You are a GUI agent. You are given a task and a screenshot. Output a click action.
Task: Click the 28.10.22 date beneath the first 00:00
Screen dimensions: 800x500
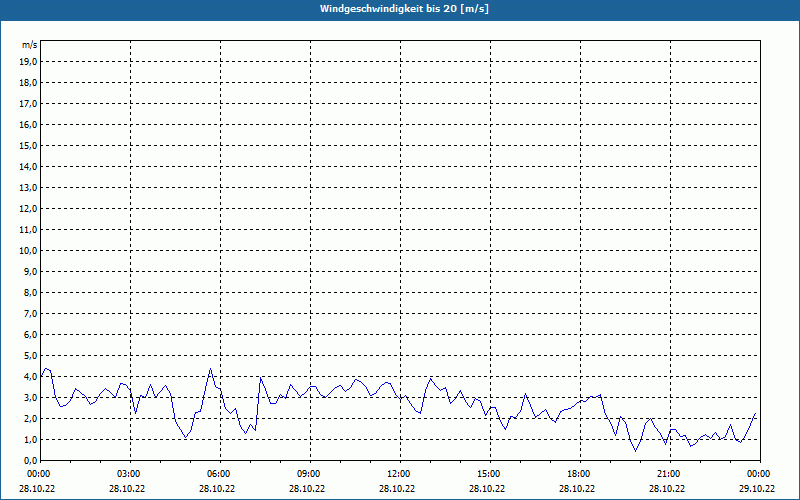pyautogui.click(x=37, y=488)
